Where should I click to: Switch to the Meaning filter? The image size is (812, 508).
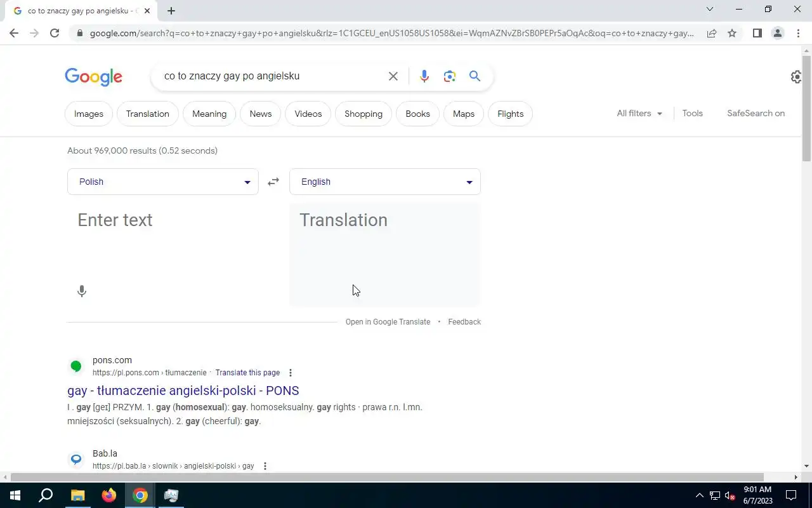[x=209, y=114]
